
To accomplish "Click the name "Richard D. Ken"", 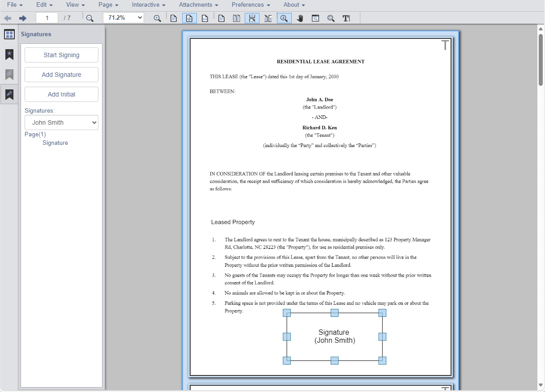I will coord(319,128).
